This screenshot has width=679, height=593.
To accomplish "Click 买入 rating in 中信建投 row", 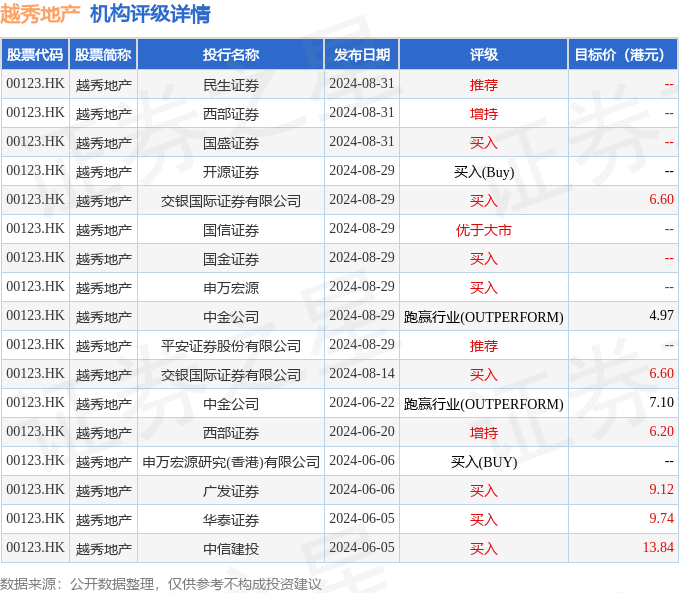I will coord(484,549).
